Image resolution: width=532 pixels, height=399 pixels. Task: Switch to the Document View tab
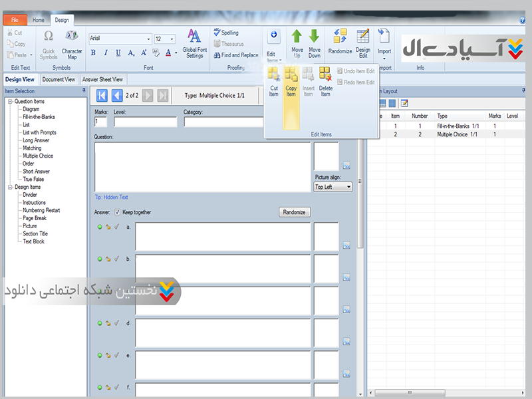click(x=59, y=79)
